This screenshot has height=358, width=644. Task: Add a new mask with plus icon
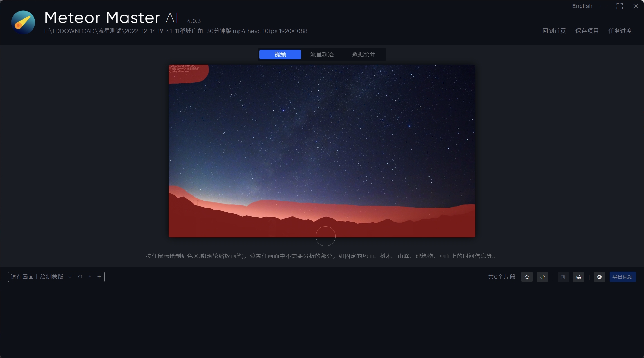(99, 277)
